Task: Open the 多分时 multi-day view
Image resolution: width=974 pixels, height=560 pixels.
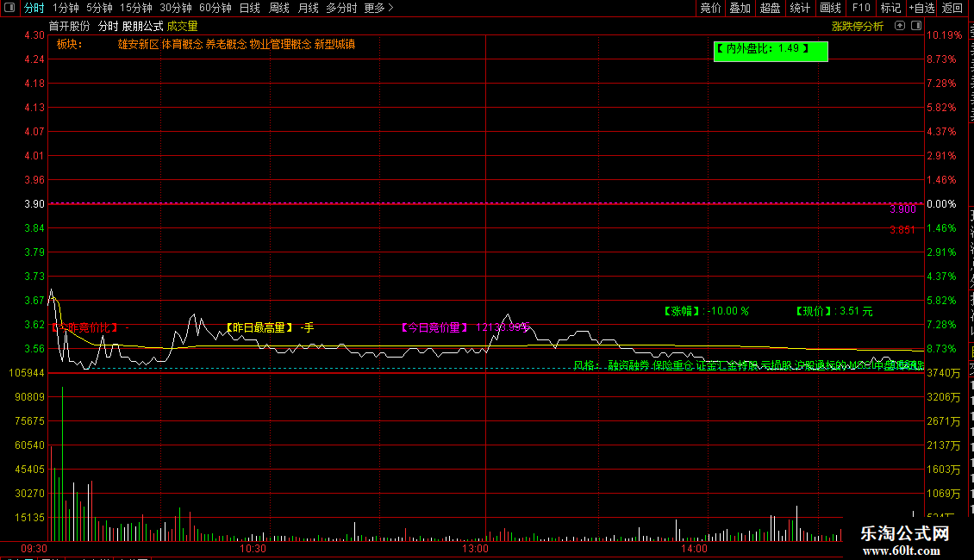Action: (x=341, y=8)
